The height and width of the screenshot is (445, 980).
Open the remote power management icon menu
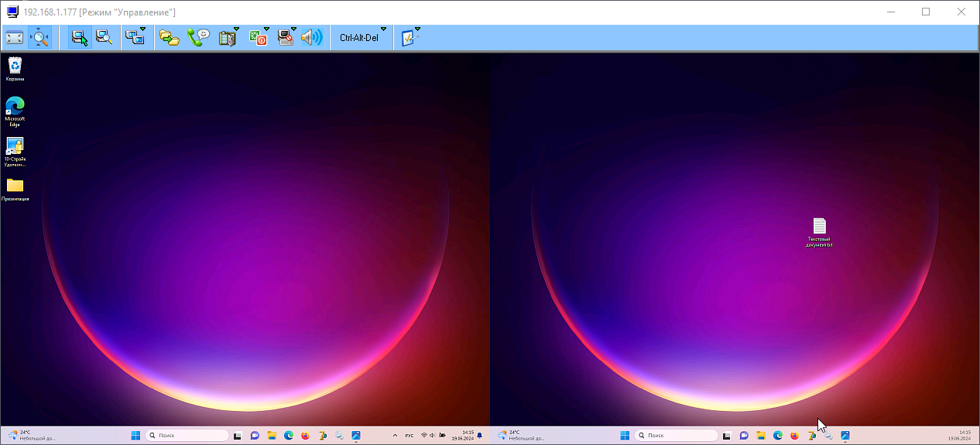[258, 37]
